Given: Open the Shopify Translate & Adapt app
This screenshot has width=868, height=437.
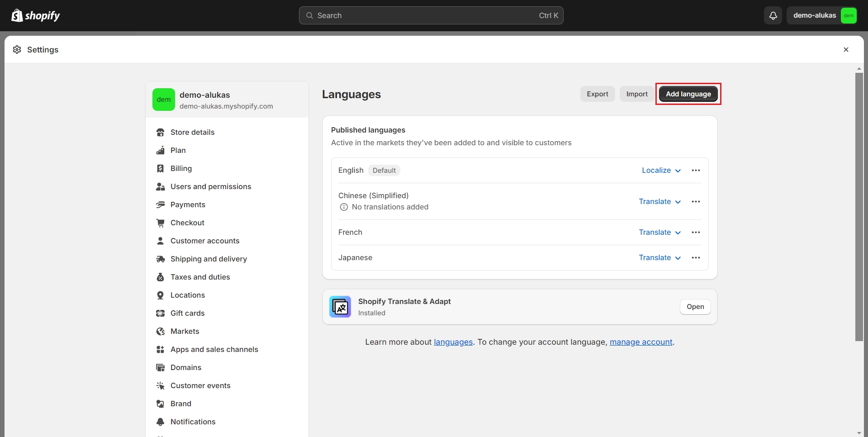Looking at the screenshot, I should tap(695, 307).
